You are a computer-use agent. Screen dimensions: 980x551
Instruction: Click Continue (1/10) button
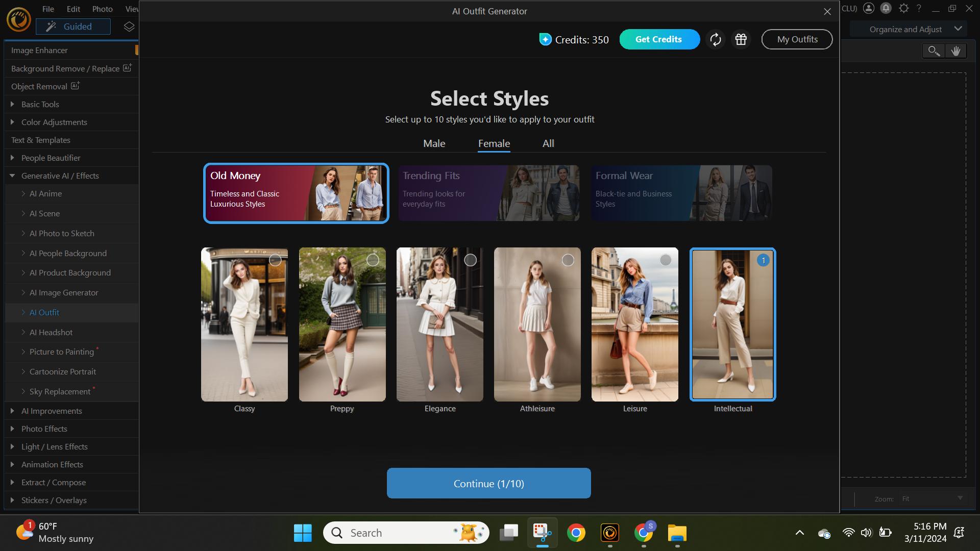pyautogui.click(x=488, y=483)
